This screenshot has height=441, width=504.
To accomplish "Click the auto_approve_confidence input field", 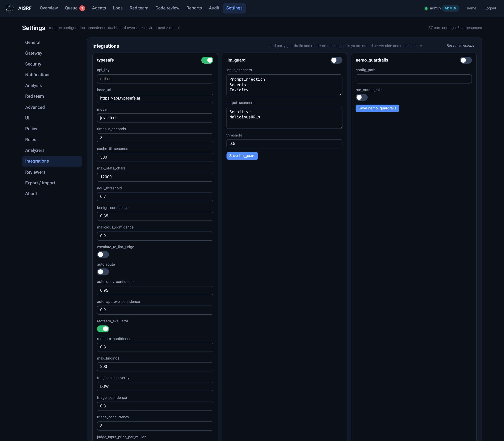I will (155, 310).
